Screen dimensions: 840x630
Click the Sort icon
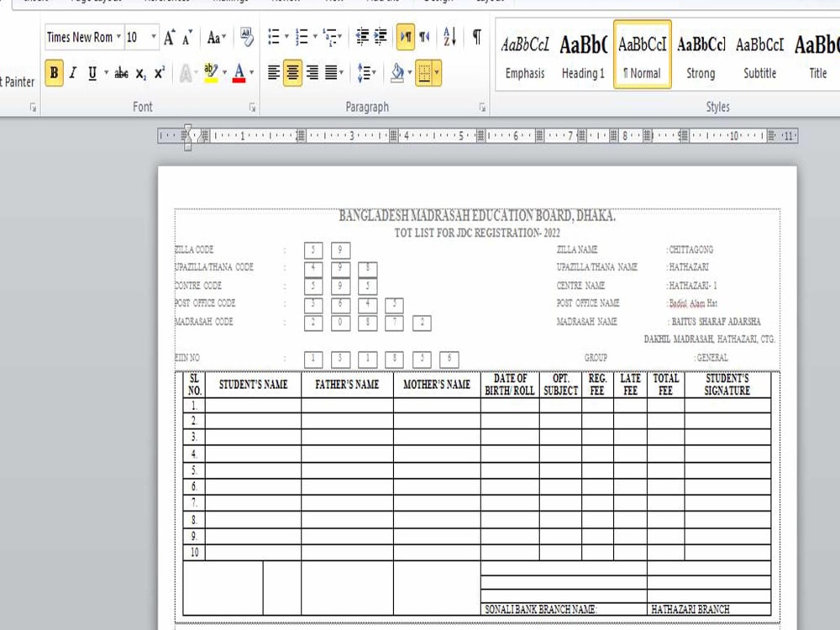click(x=450, y=37)
